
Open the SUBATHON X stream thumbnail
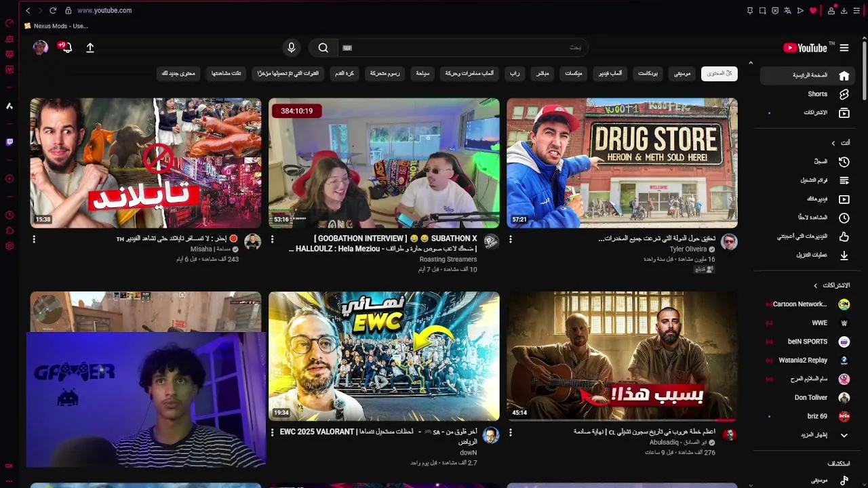point(384,163)
